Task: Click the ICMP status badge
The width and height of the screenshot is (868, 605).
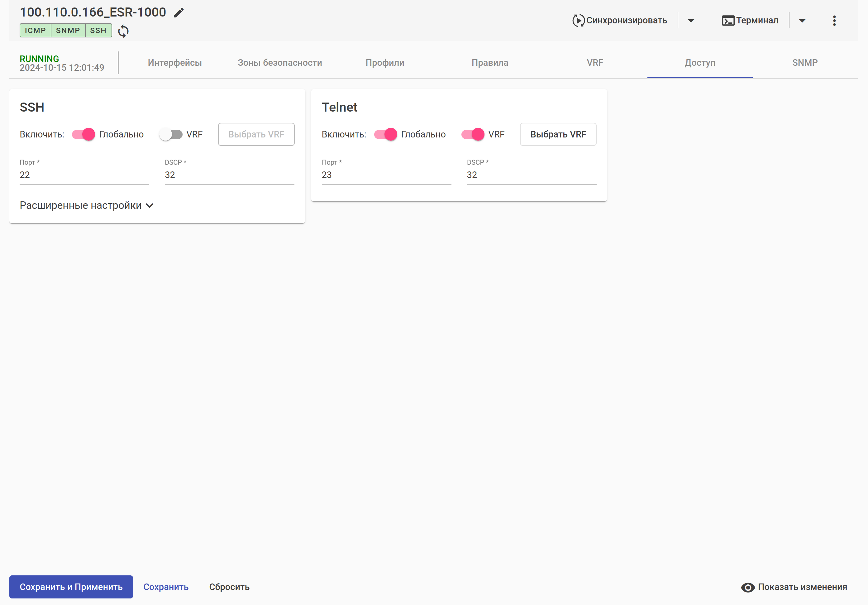Action: (35, 31)
